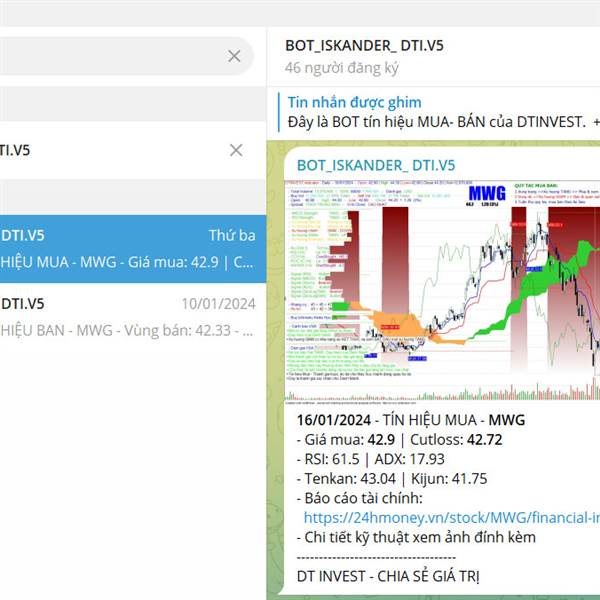Click 'RSI: 61.5 | ADX: 17.93' line
Viewport: 600px width, 600px height.
click(371, 459)
